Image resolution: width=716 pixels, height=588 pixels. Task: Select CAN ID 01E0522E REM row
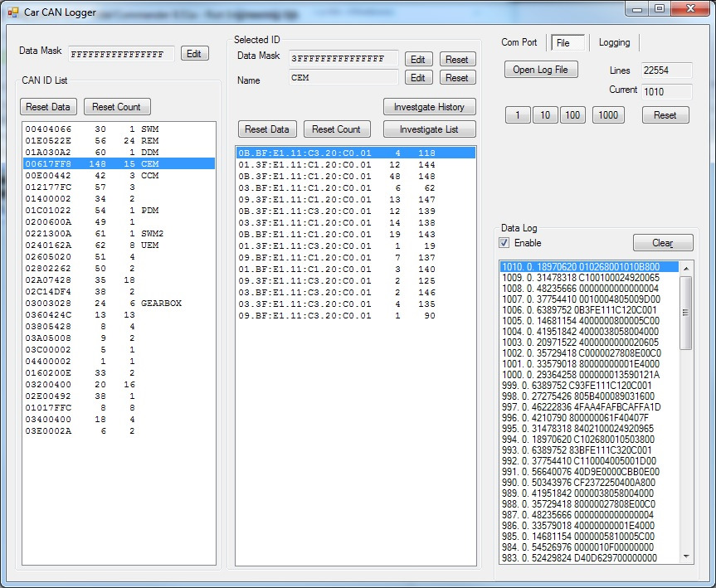pos(119,141)
